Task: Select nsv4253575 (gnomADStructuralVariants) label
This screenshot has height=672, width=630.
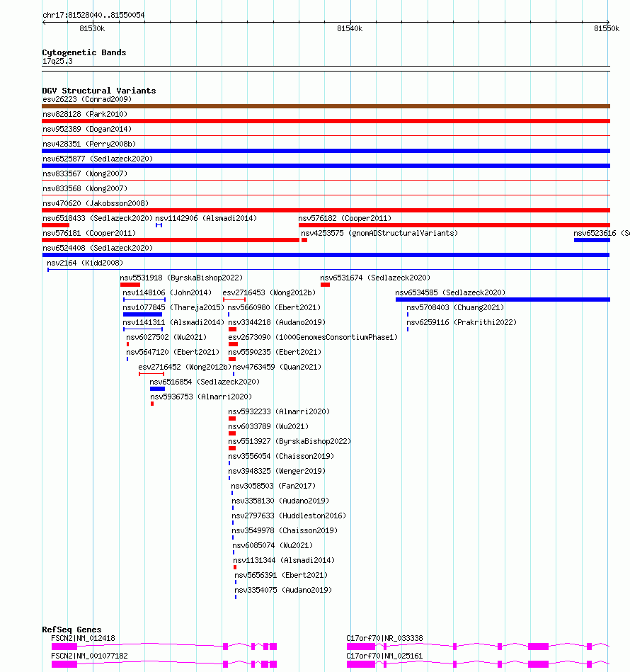Action: click(x=379, y=233)
